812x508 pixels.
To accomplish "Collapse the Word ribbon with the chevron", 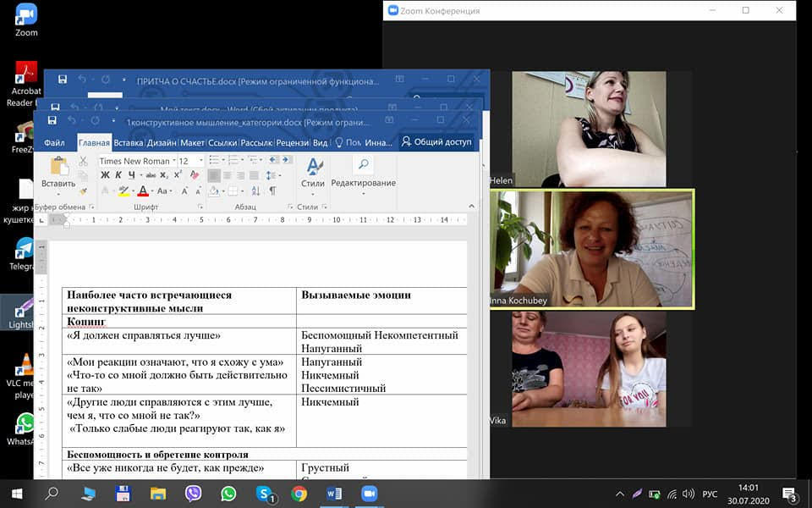I will pos(471,207).
